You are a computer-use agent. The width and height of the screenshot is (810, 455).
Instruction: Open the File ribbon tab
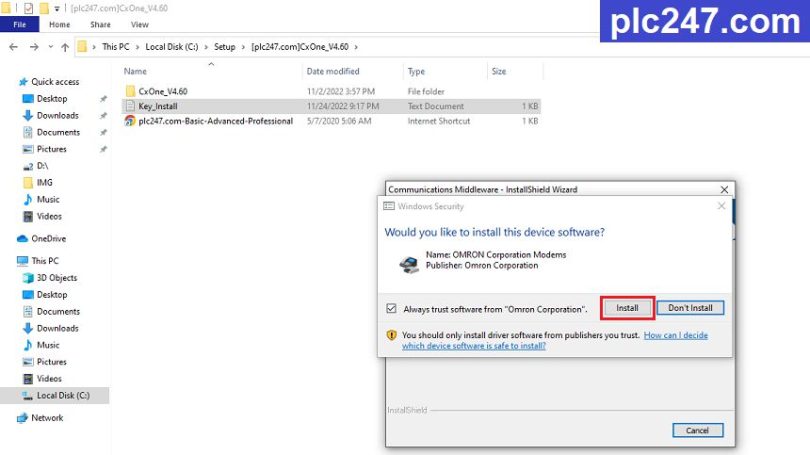(20, 24)
